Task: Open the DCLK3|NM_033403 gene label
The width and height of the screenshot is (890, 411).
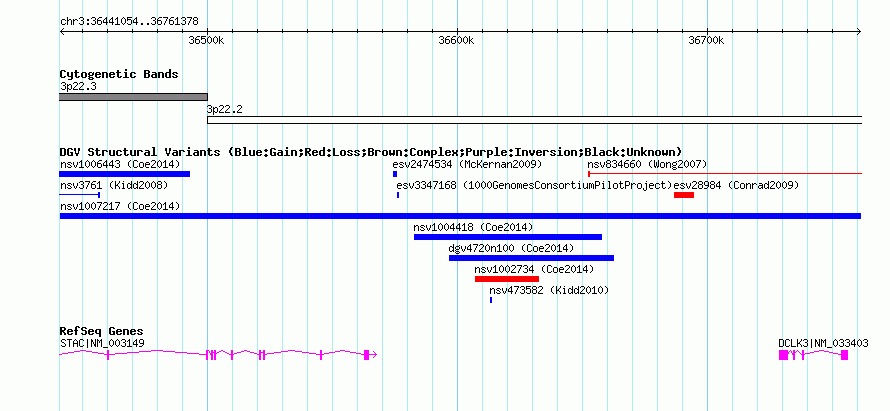Action: coord(822,343)
